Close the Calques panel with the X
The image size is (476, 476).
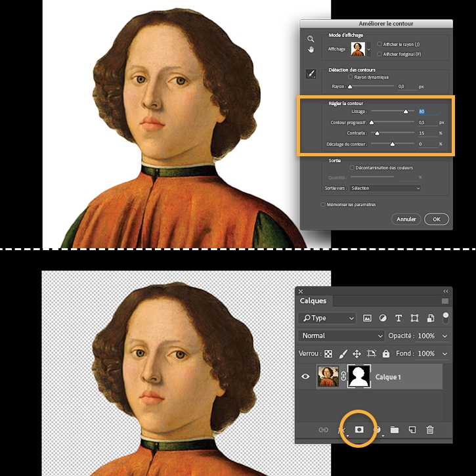[x=301, y=292]
